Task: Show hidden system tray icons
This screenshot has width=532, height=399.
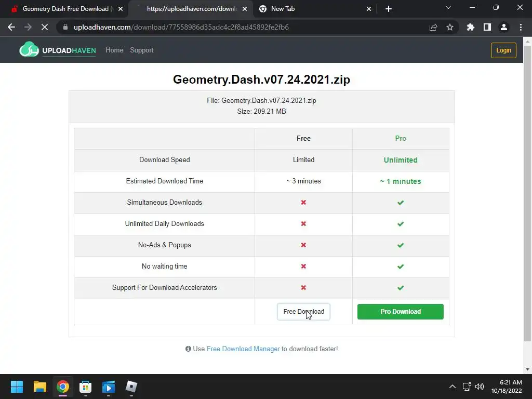Action: tap(453, 387)
